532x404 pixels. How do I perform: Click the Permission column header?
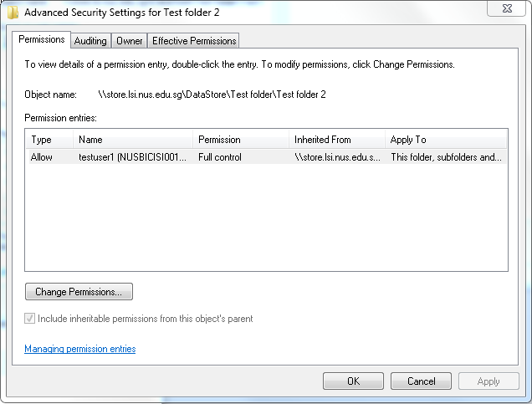coord(241,140)
